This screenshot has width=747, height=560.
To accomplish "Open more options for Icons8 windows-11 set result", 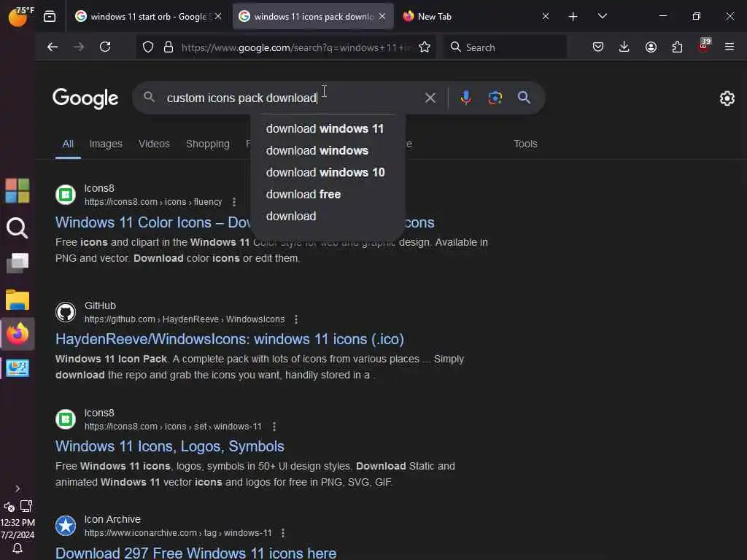I will (274, 426).
